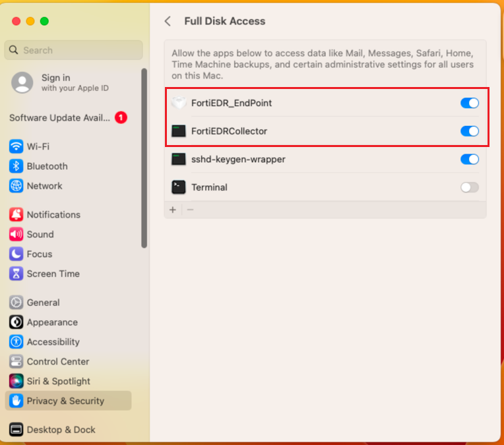The width and height of the screenshot is (504, 445).
Task: Click Sign in with your Apple ID
Action: (x=56, y=82)
